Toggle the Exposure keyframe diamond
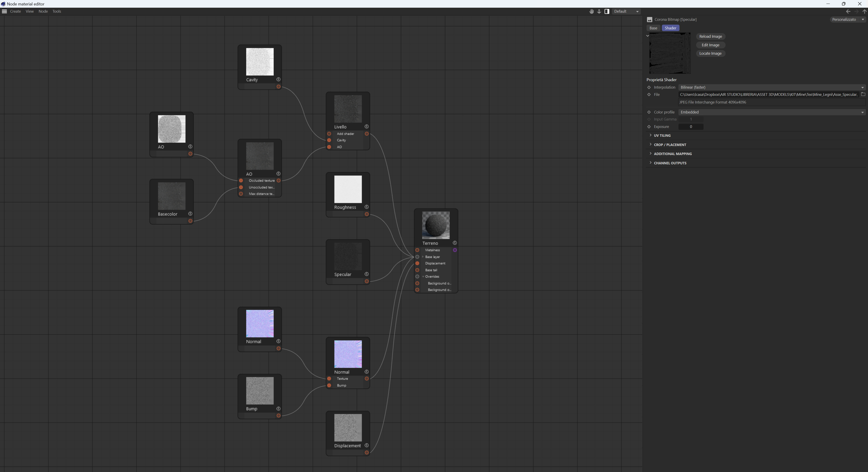The image size is (868, 472). 649,127
